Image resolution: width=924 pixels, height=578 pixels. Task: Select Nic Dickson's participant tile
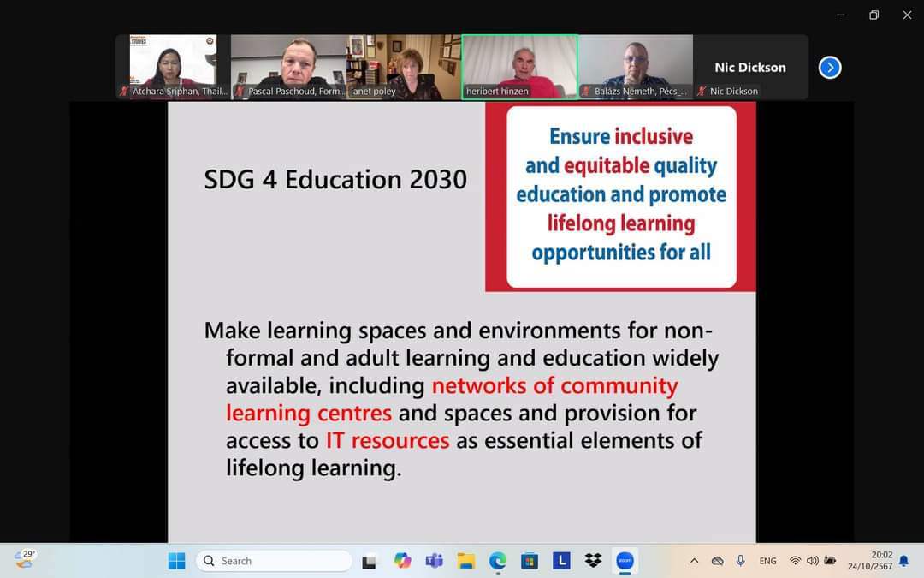point(749,68)
